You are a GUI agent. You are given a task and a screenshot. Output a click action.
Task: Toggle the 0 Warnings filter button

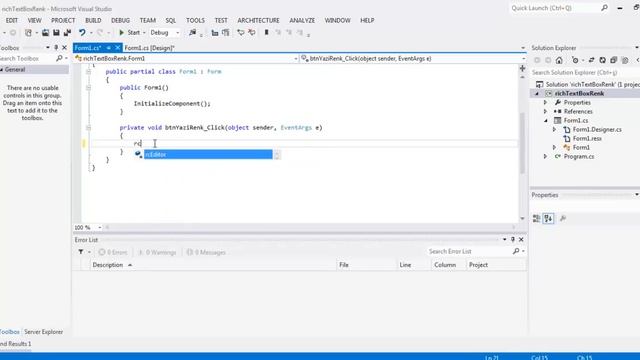(x=157, y=252)
